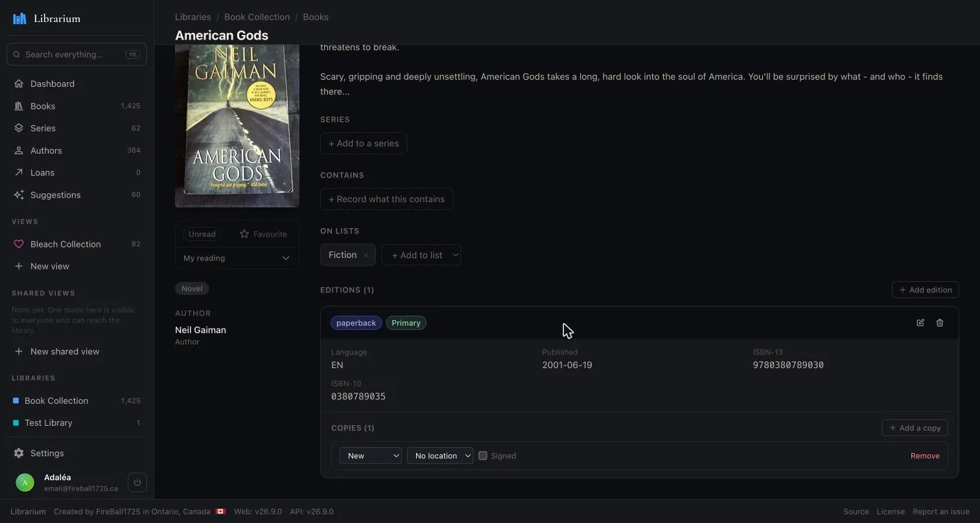Focus the Search everything field
980x523 pixels.
coord(76,54)
